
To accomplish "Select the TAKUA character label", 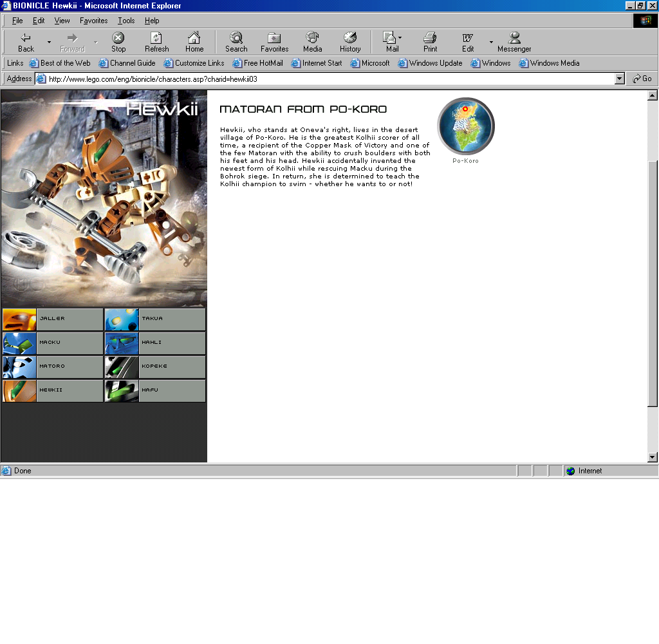I will [x=152, y=318].
